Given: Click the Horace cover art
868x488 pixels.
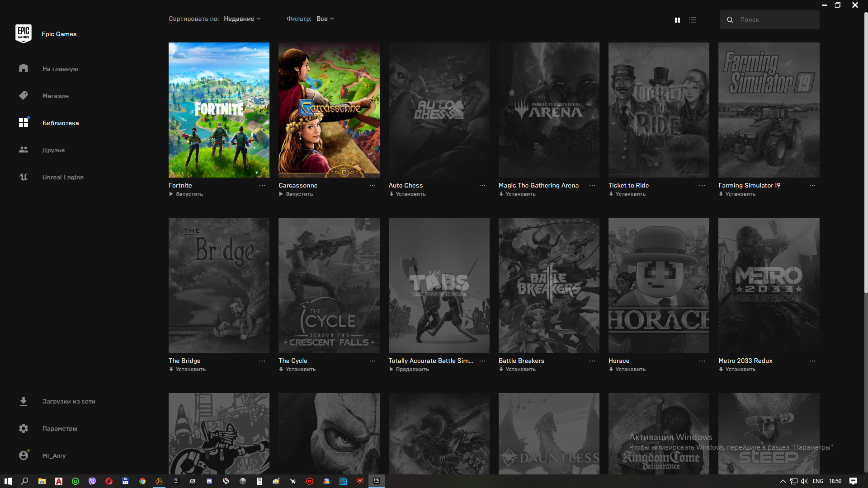Looking at the screenshot, I should (659, 285).
